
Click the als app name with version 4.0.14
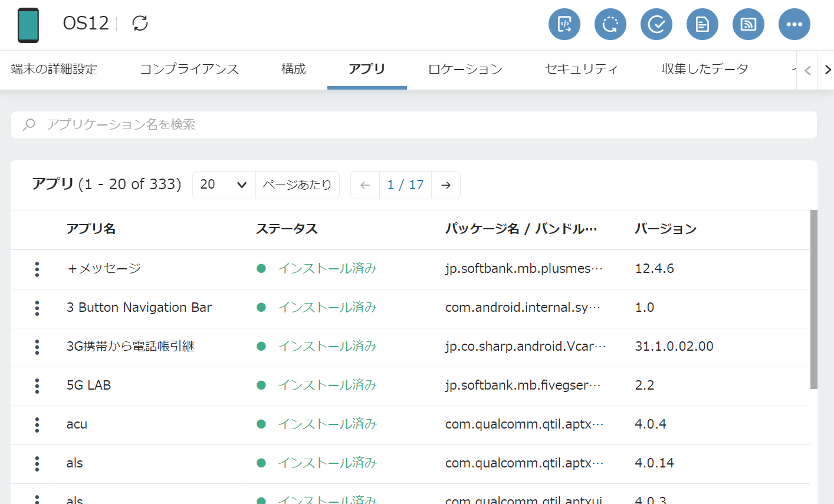click(74, 463)
